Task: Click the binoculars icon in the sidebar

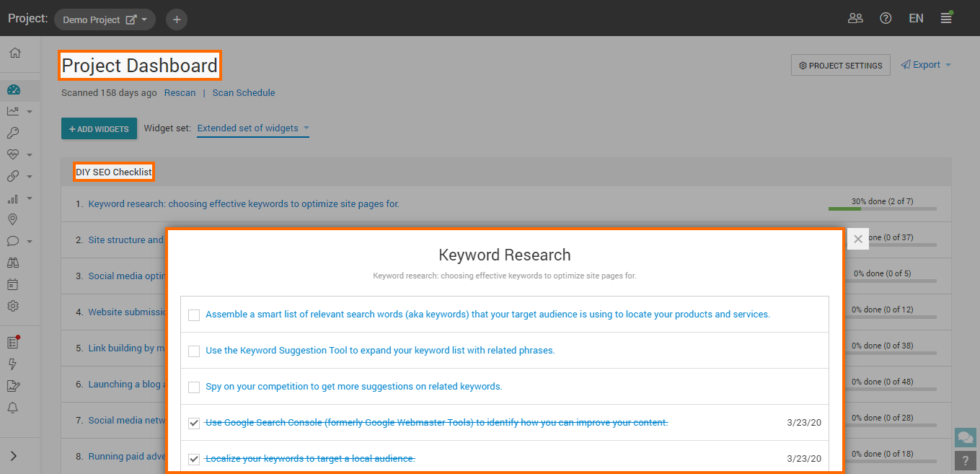Action: (13, 263)
